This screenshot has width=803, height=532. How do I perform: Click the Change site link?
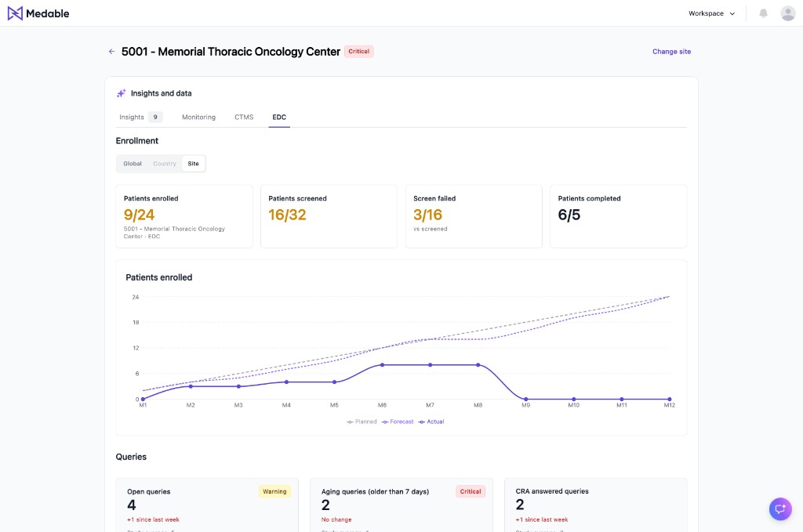(671, 52)
